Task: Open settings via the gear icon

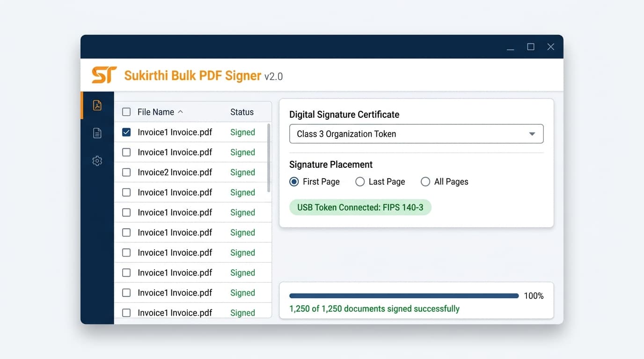Action: coord(97,161)
